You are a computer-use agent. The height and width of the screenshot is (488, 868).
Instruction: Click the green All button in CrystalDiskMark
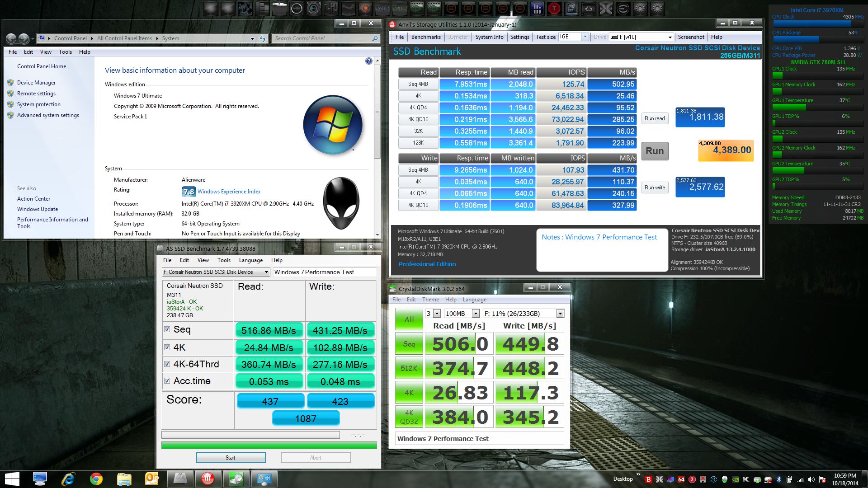click(x=409, y=319)
